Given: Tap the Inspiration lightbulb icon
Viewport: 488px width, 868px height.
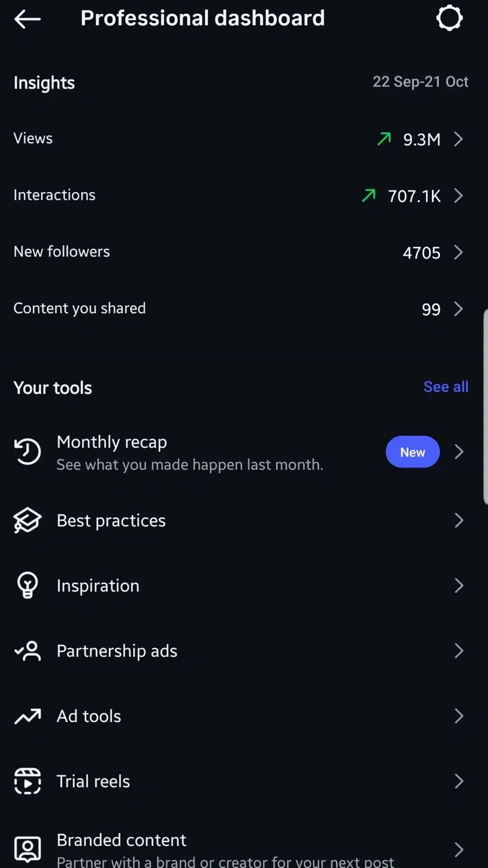Looking at the screenshot, I should [x=27, y=586].
